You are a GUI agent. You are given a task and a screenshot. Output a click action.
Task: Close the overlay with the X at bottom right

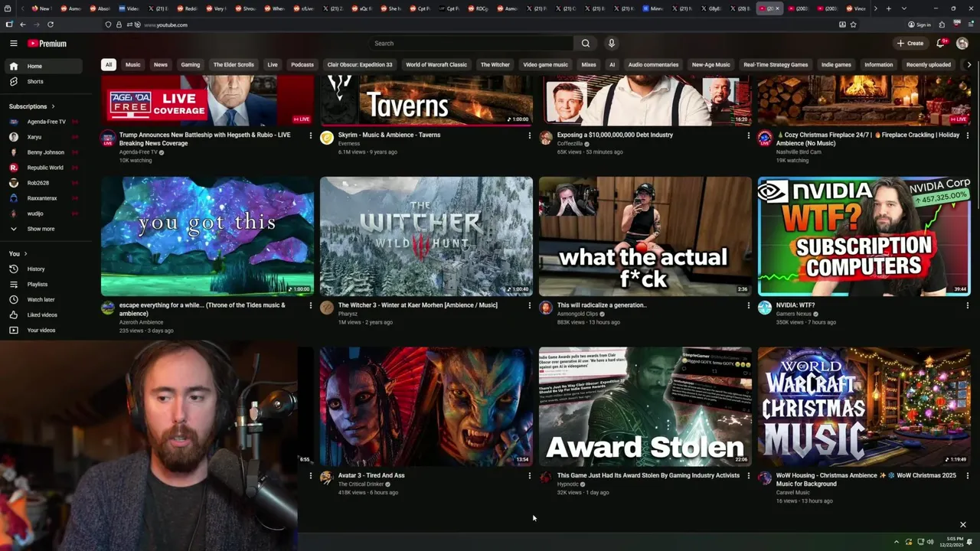(x=963, y=524)
